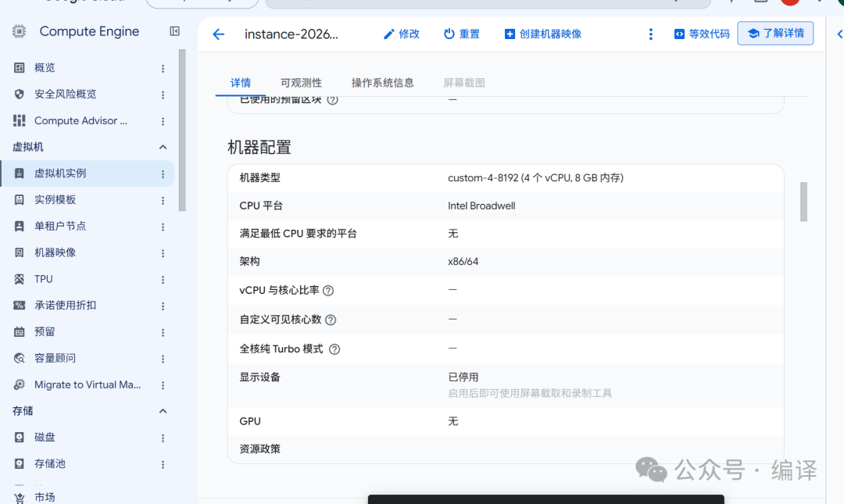Open options menu for 存储池
Screen dimensions: 844x504
coord(163,464)
